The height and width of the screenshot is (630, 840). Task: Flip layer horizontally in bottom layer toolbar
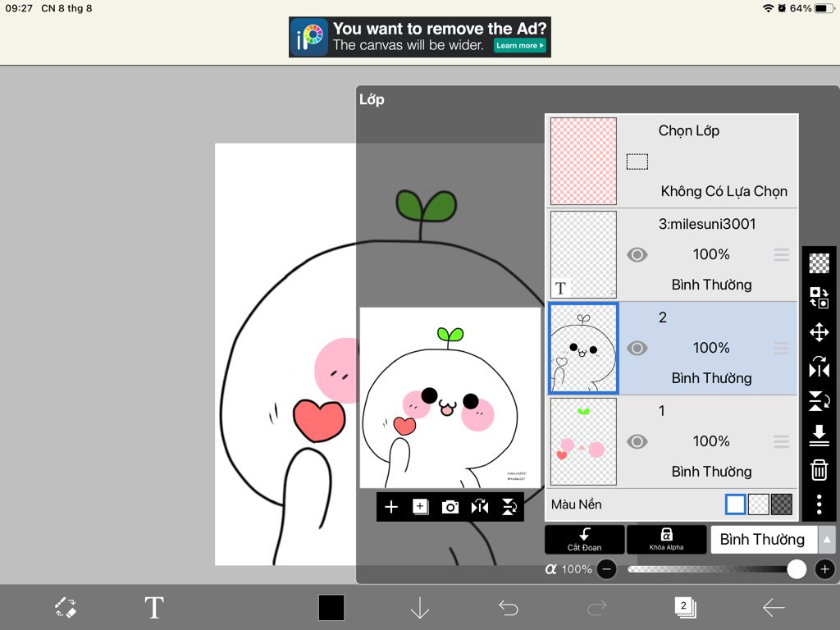[x=479, y=507]
